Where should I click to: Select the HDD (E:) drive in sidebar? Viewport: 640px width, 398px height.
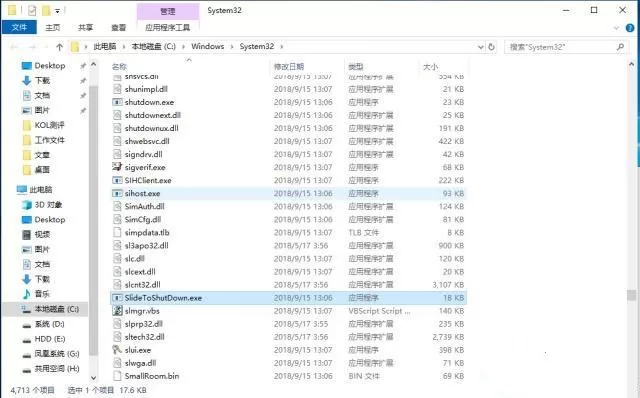pyautogui.click(x=44, y=339)
